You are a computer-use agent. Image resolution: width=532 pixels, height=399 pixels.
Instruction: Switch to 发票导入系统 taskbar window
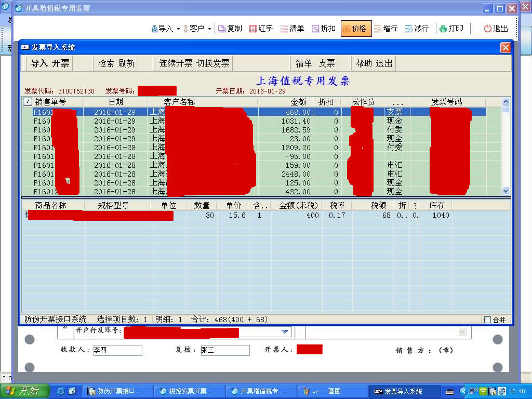[404, 391]
